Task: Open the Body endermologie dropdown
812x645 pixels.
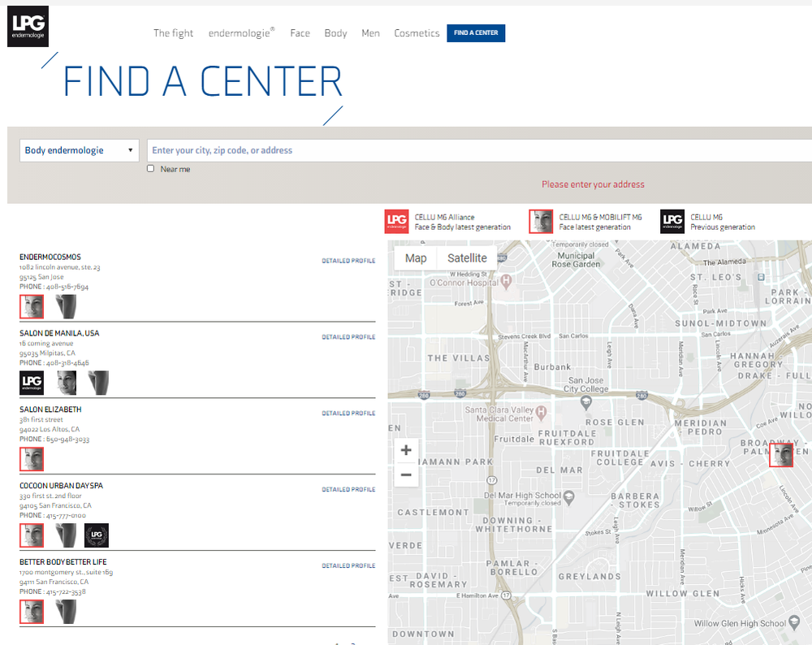Action: click(79, 150)
